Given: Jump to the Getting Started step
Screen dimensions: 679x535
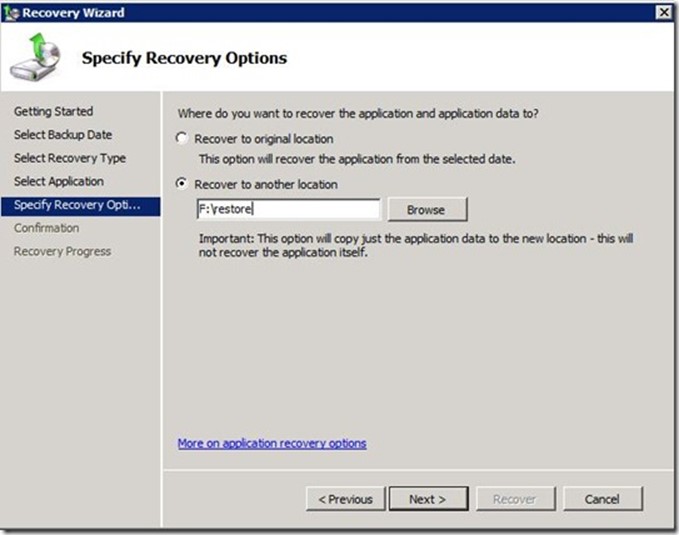Looking at the screenshot, I should 53,111.
